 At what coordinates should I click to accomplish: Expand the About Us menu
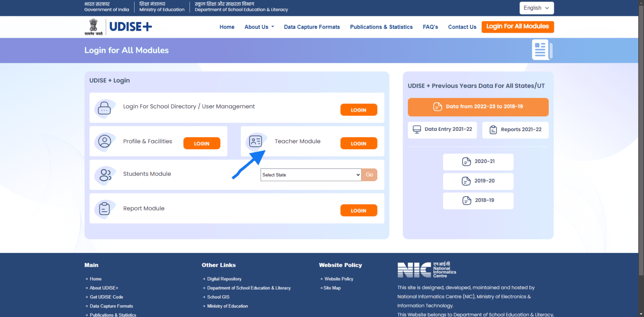259,27
